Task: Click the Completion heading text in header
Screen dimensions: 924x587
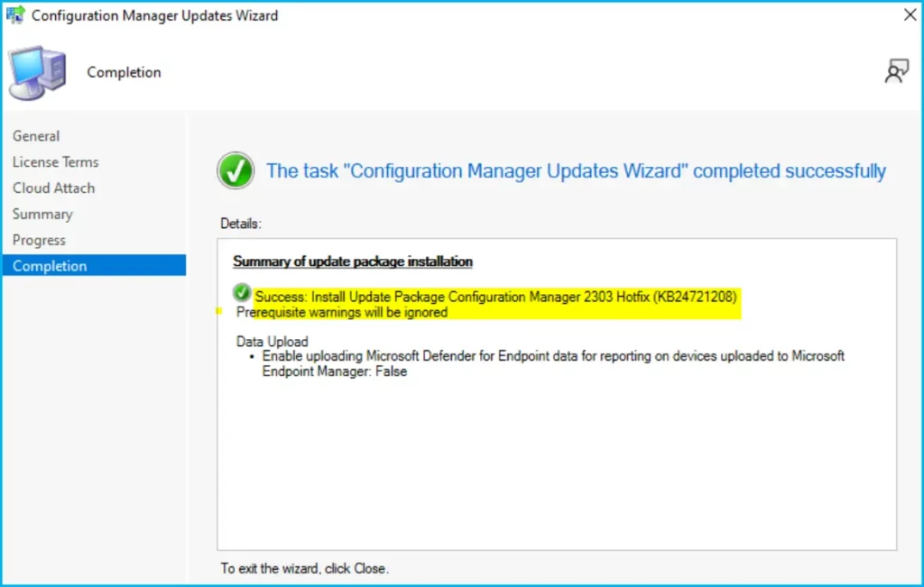Action: click(124, 72)
